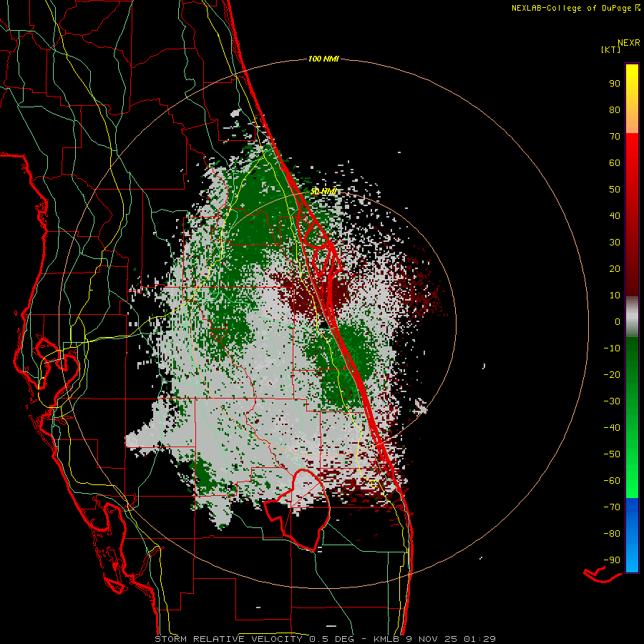644x644 pixels.
Task: Pick the light blue segment near -90
Action: (632, 559)
